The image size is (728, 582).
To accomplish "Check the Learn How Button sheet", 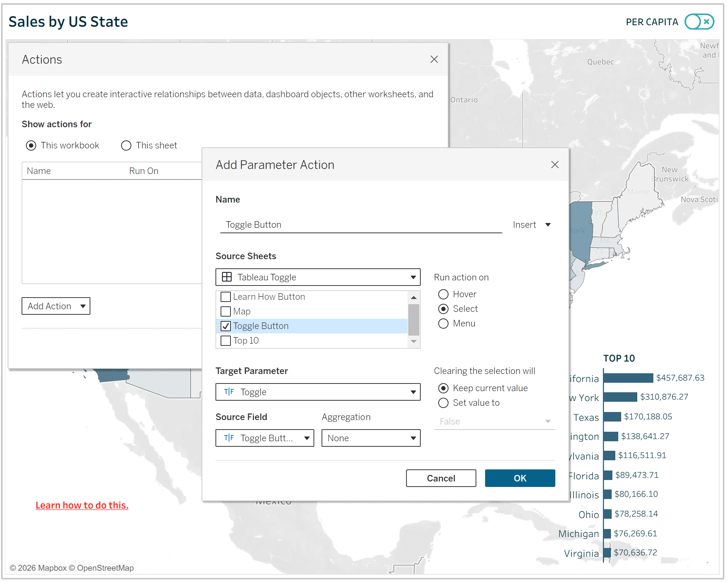I will coord(226,296).
